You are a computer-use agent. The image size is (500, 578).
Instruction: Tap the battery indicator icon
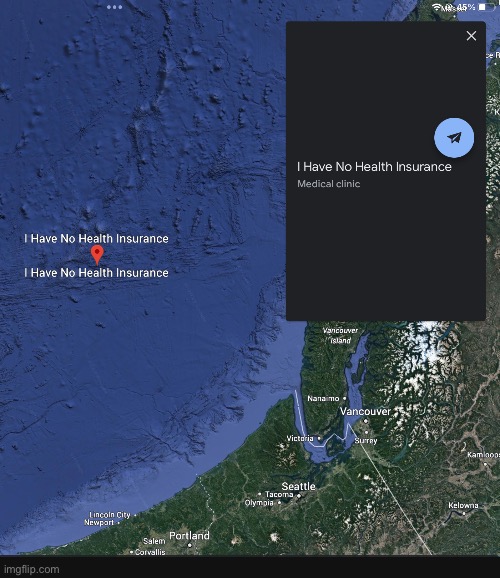point(485,7)
